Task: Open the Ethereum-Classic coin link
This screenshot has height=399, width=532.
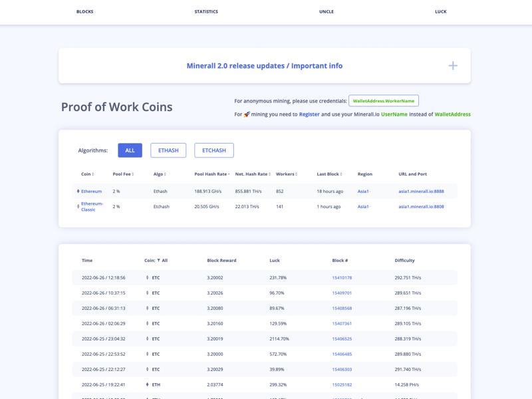Action: click(92, 207)
